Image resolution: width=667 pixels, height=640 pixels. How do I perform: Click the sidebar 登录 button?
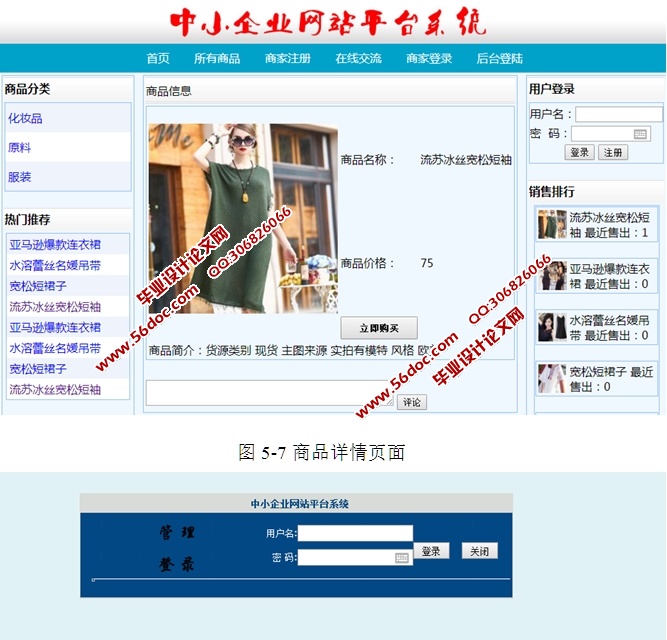click(579, 152)
